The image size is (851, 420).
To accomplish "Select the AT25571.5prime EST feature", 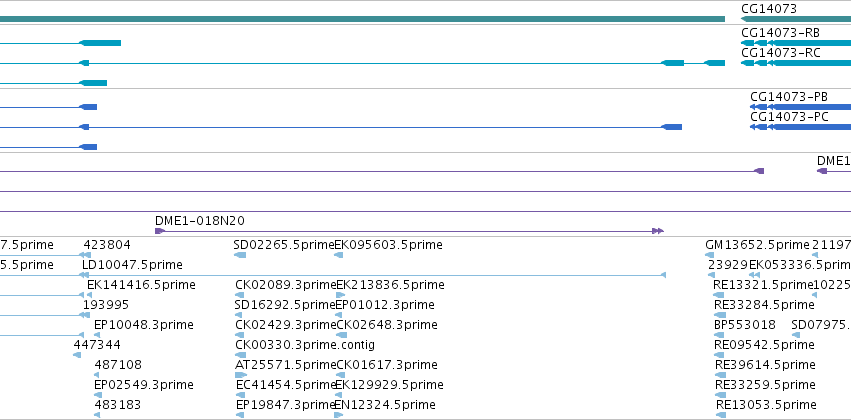I will pyautogui.click(x=241, y=375).
